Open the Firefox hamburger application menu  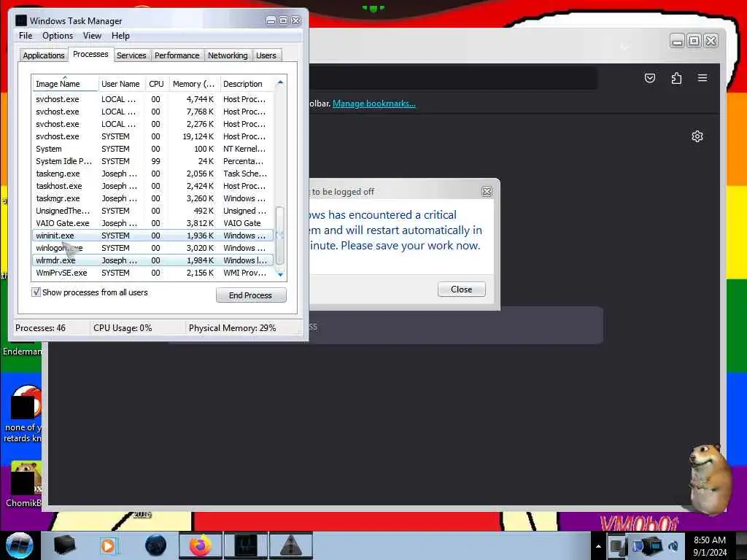[703, 77]
